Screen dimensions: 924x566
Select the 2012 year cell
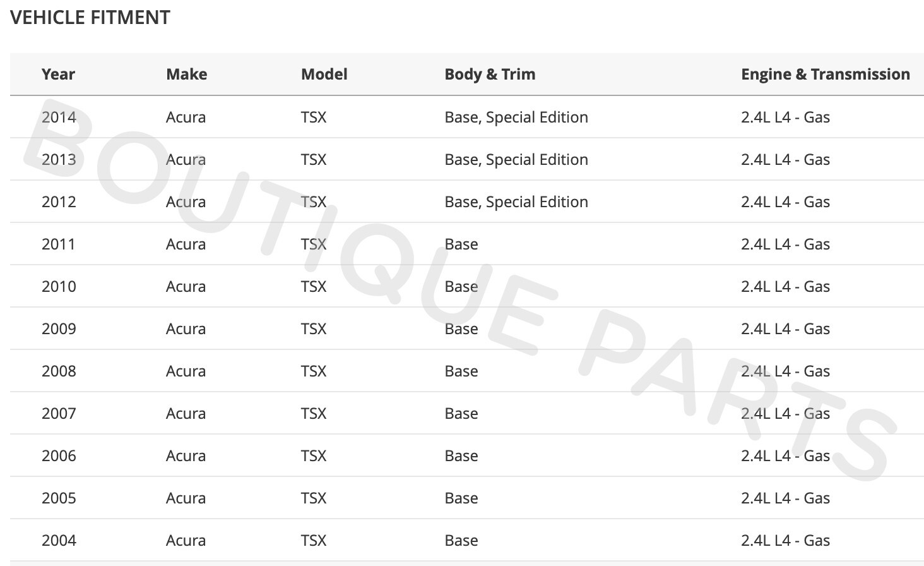59,202
